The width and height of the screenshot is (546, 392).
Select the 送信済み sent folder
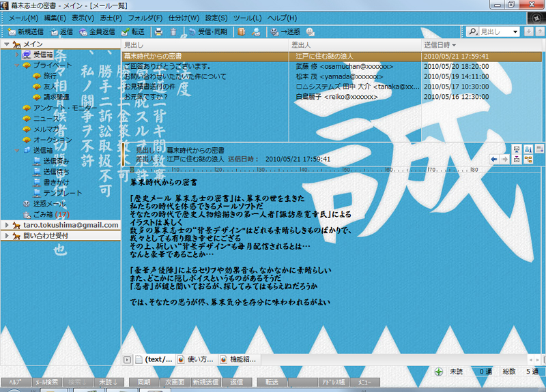(x=51, y=161)
